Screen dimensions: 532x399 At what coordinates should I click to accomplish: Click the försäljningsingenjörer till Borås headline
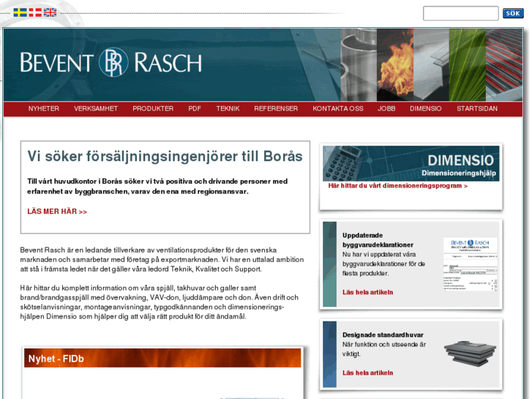pos(165,157)
